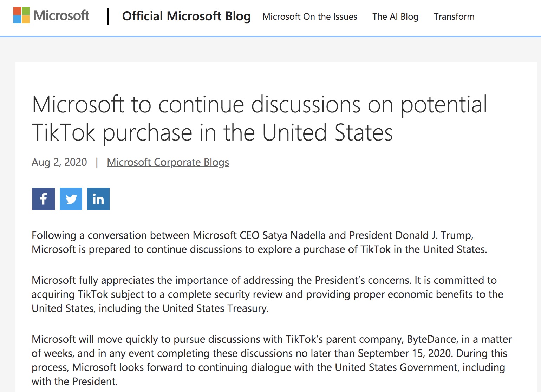Share article on Facebook
This screenshot has width=541, height=392.
[x=44, y=199]
